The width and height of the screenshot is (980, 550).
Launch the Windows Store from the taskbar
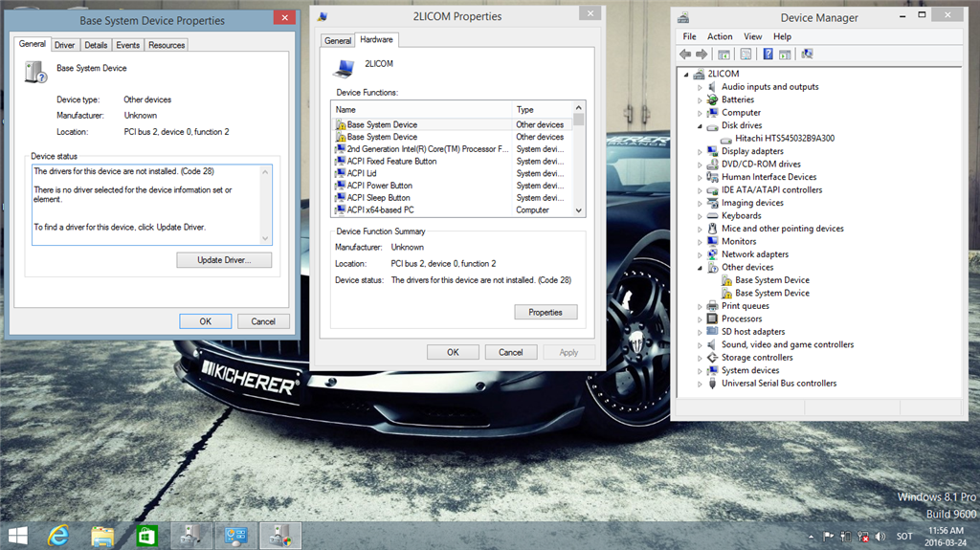(146, 535)
